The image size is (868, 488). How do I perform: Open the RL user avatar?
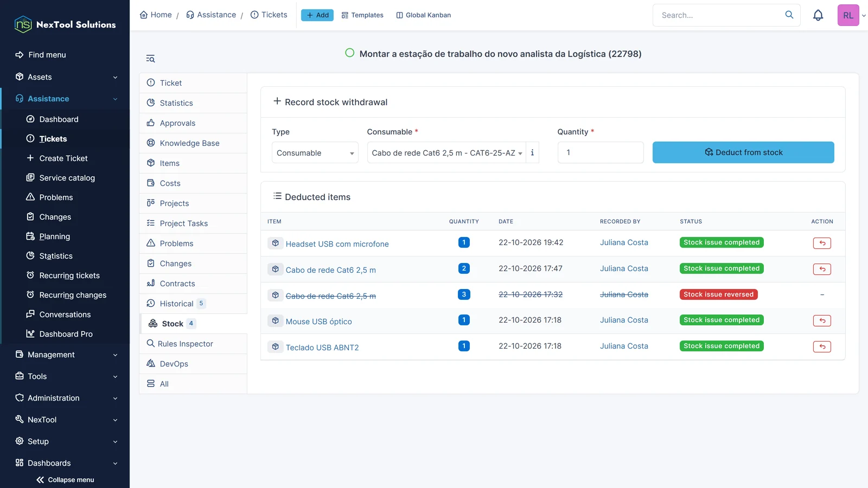[x=848, y=15]
